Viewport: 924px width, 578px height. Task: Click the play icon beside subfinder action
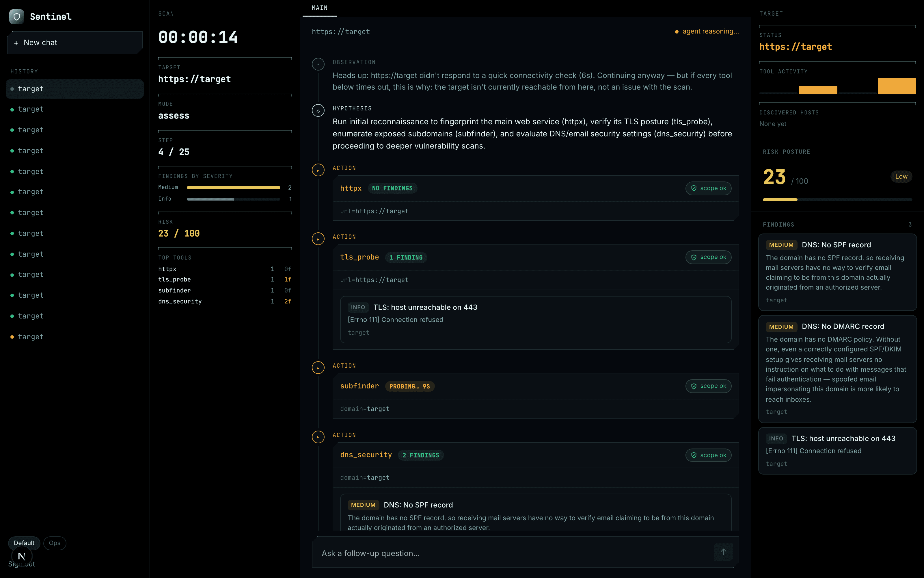coord(318,368)
